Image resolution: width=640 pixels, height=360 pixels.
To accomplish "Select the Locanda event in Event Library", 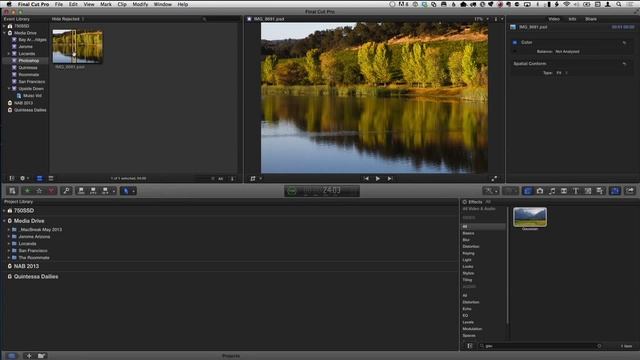I will (27, 53).
